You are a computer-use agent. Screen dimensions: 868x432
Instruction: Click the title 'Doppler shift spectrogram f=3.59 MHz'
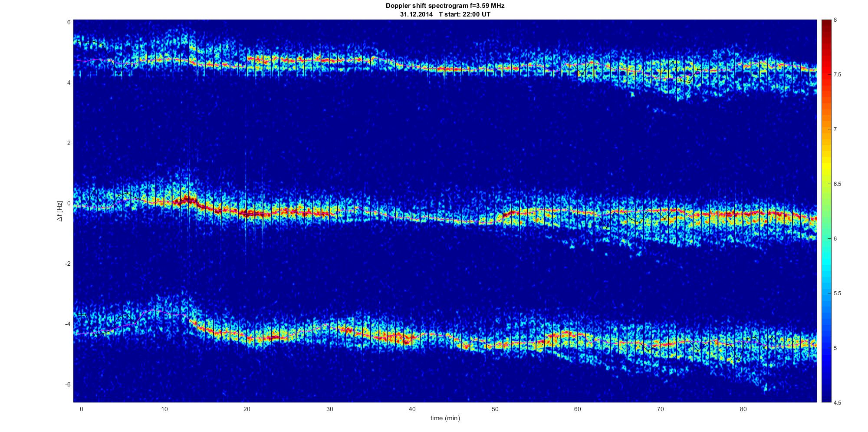pyautogui.click(x=445, y=6)
